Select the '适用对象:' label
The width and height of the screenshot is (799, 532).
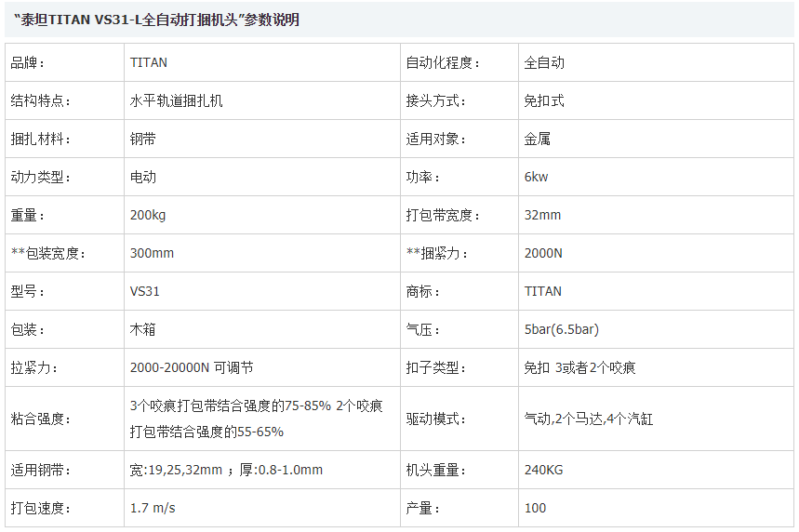(x=435, y=140)
